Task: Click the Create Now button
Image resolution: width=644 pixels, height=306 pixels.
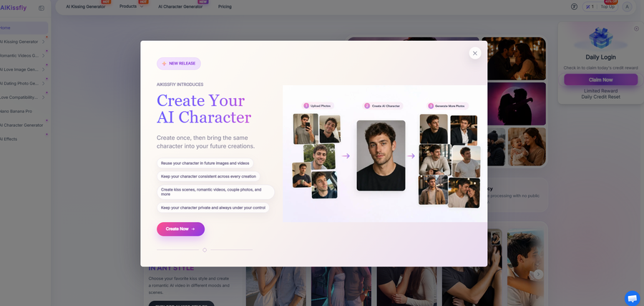Action: pos(181,229)
